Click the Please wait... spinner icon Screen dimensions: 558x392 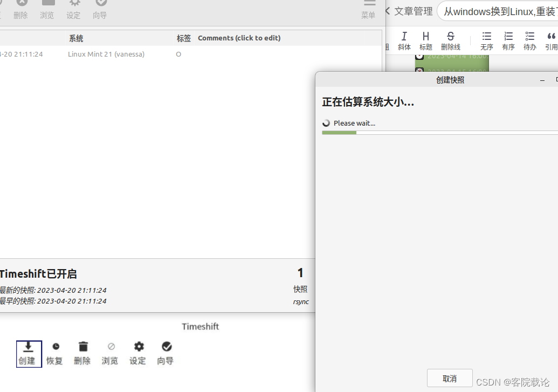[326, 123]
